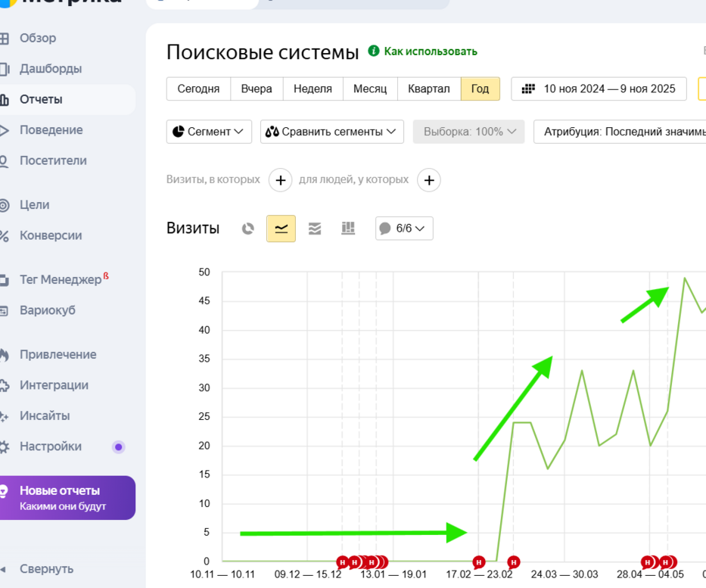Viewport: 706px width, 588px height.
Task: Click plus next to 'Визиты, в которых'
Action: point(280,180)
